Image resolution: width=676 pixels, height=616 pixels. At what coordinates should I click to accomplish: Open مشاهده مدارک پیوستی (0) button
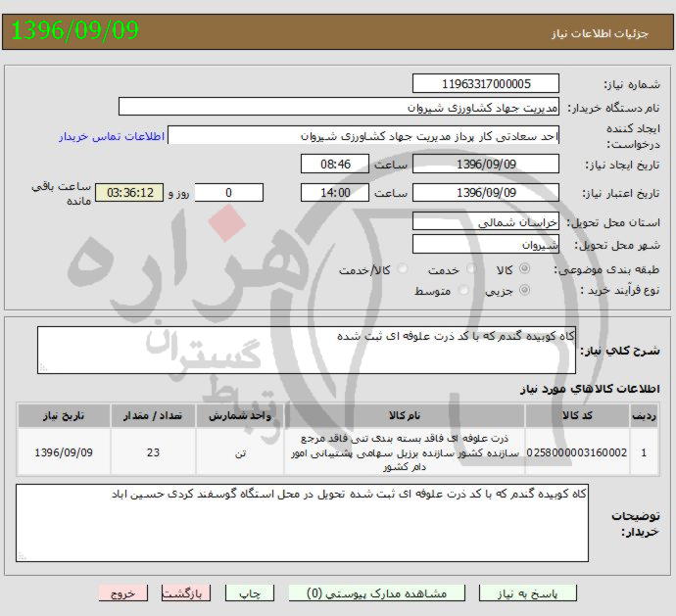point(377,593)
